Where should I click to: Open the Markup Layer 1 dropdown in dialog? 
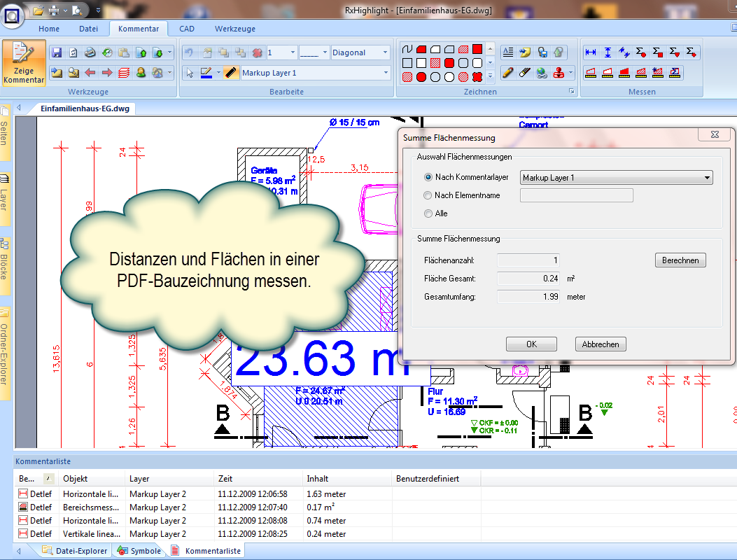pos(708,178)
